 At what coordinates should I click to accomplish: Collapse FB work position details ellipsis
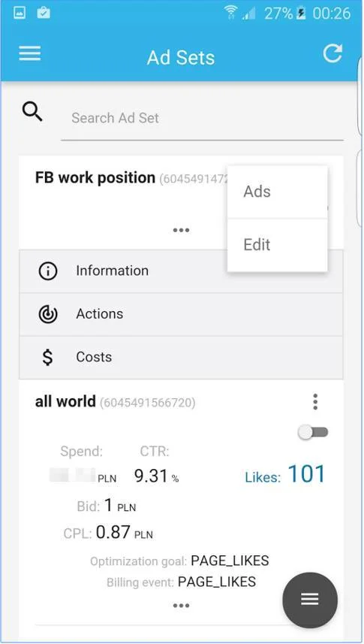[x=181, y=230]
